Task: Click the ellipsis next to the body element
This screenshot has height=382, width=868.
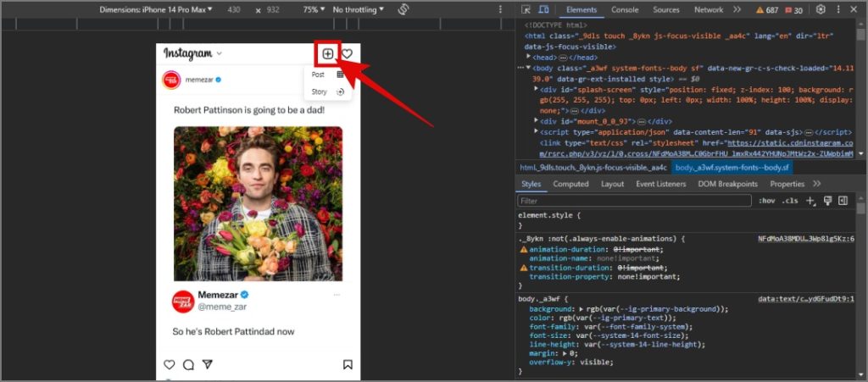Action: [x=520, y=68]
